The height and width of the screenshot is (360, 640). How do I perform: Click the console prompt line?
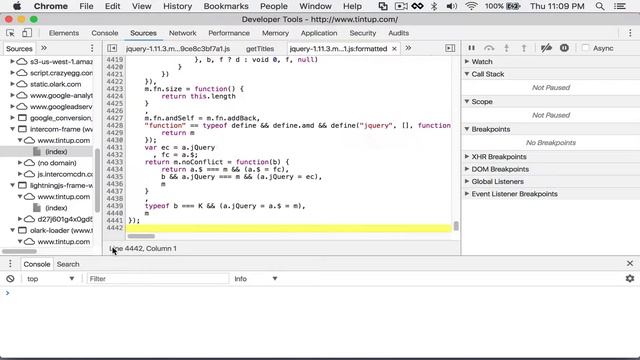coord(320,293)
